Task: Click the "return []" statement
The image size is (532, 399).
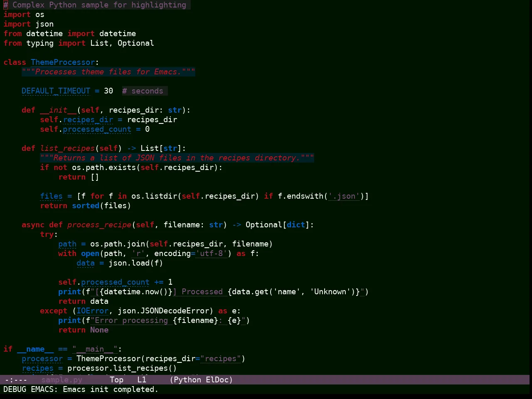Action: [x=79, y=177]
